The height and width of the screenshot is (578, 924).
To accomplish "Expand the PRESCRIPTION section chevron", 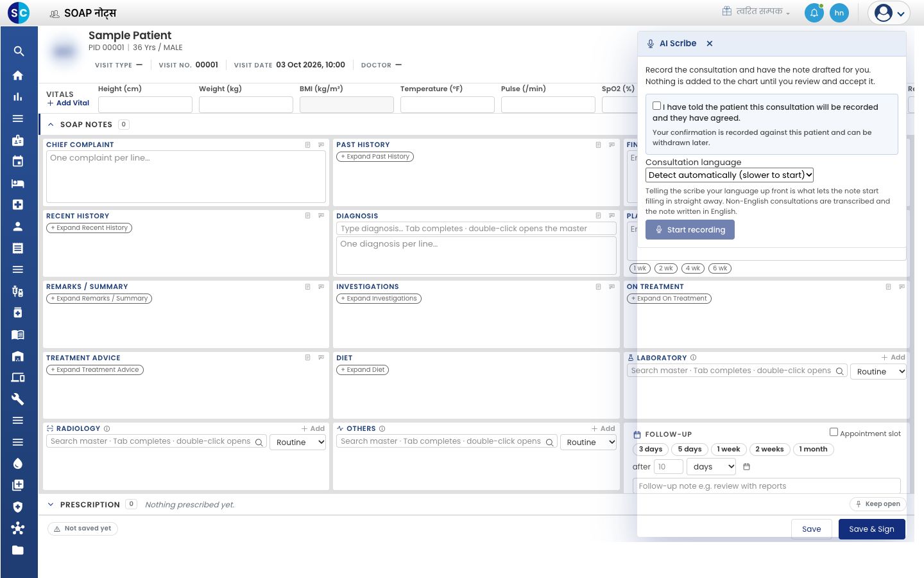I will [x=51, y=505].
